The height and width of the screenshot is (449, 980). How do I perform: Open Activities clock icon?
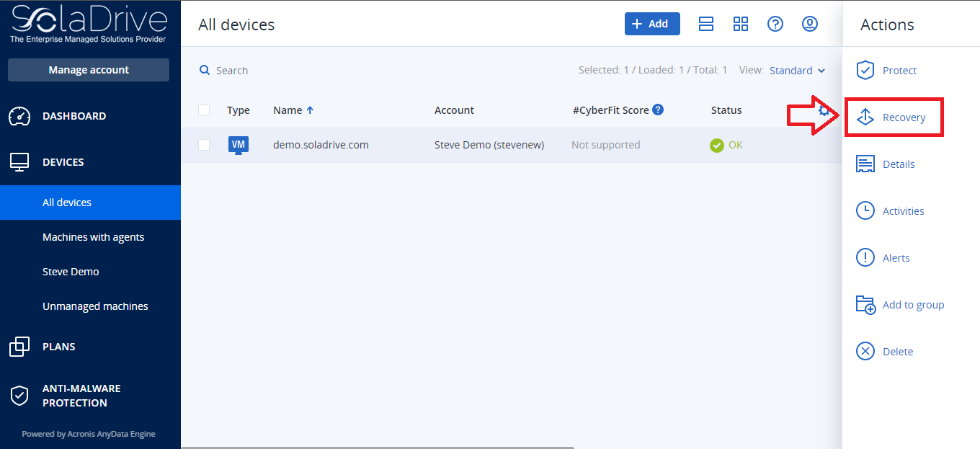865,210
